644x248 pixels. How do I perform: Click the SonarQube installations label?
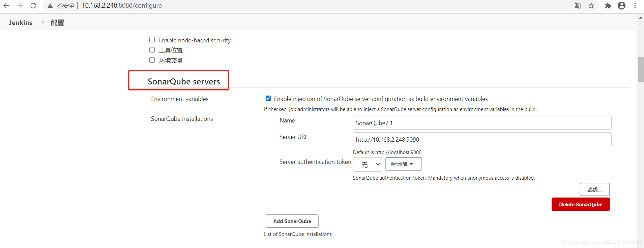[182, 119]
